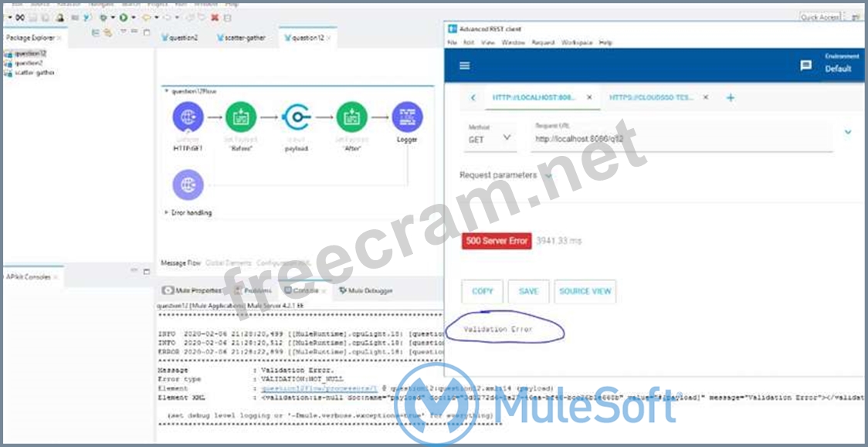This screenshot has height=447, width=868.
Task: Click the red terminate icon in toolbar
Action: pos(215,17)
